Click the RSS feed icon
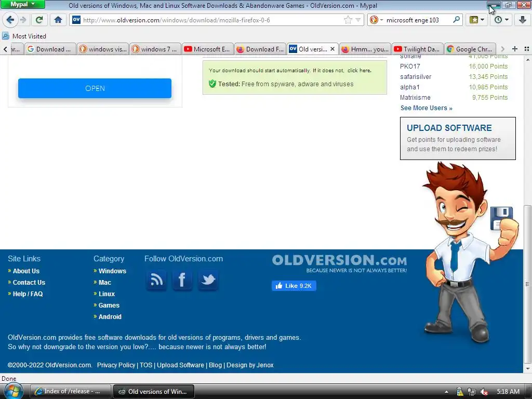 (156, 280)
